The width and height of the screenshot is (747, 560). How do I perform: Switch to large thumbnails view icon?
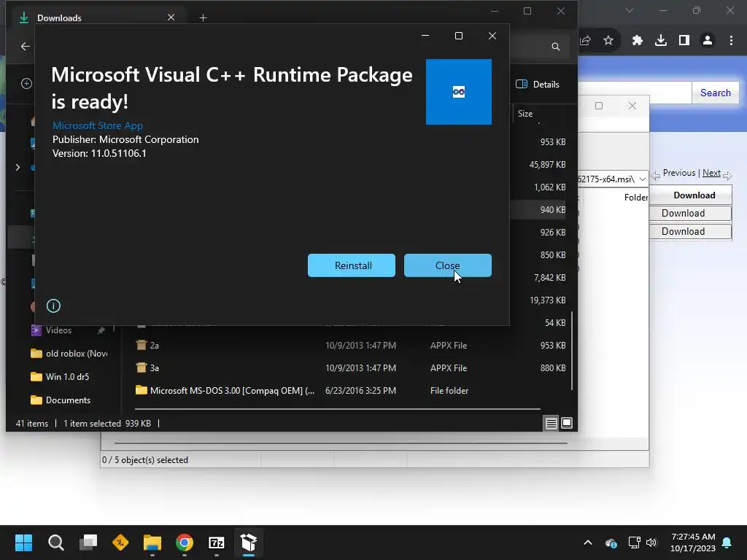[567, 423]
